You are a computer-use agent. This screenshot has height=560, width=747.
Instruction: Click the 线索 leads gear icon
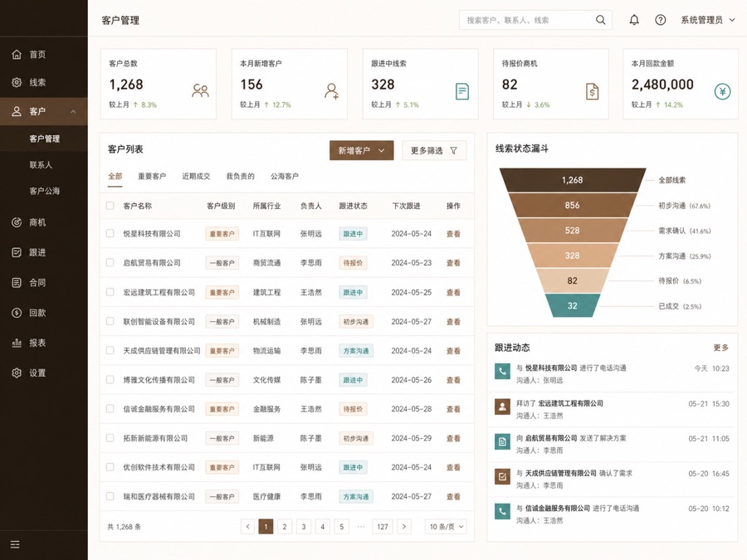pyautogui.click(x=17, y=82)
